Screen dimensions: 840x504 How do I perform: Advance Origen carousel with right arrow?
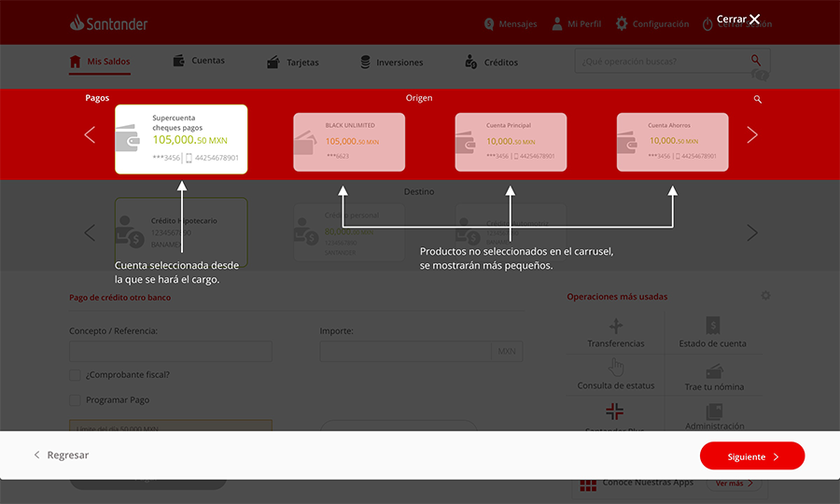[x=752, y=135]
